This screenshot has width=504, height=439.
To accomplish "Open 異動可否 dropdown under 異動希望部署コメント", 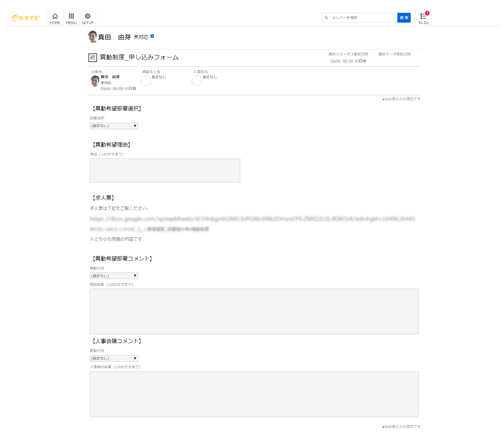I will click(x=114, y=276).
